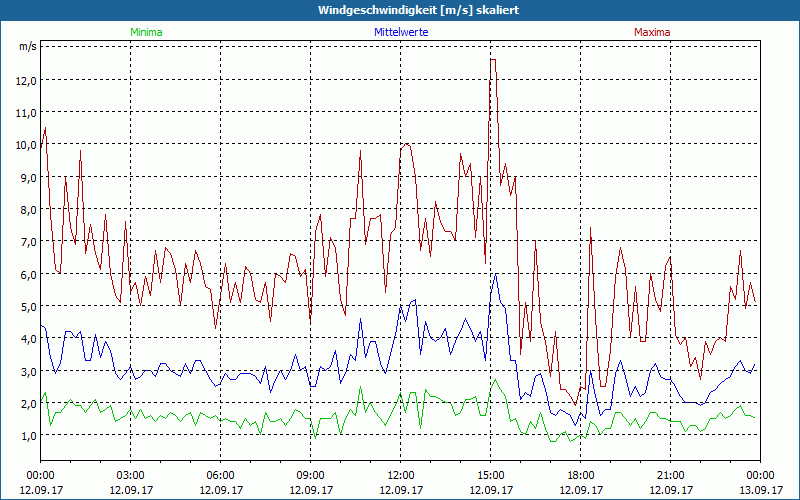Click the 2,0 y-axis value
Image resolution: width=800 pixels, height=500 pixels.
tap(29, 404)
